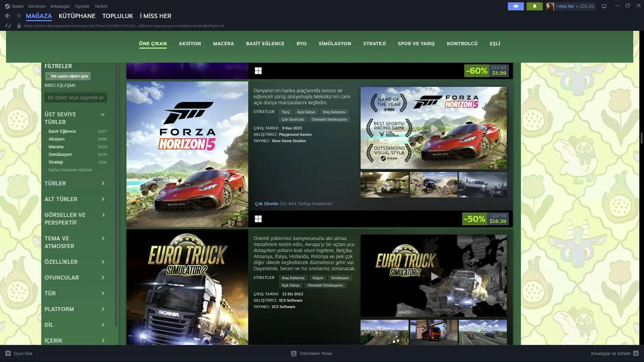The height and width of the screenshot is (362, 644).
Task: Open the Steam logo menu
Action: pyautogui.click(x=8, y=6)
